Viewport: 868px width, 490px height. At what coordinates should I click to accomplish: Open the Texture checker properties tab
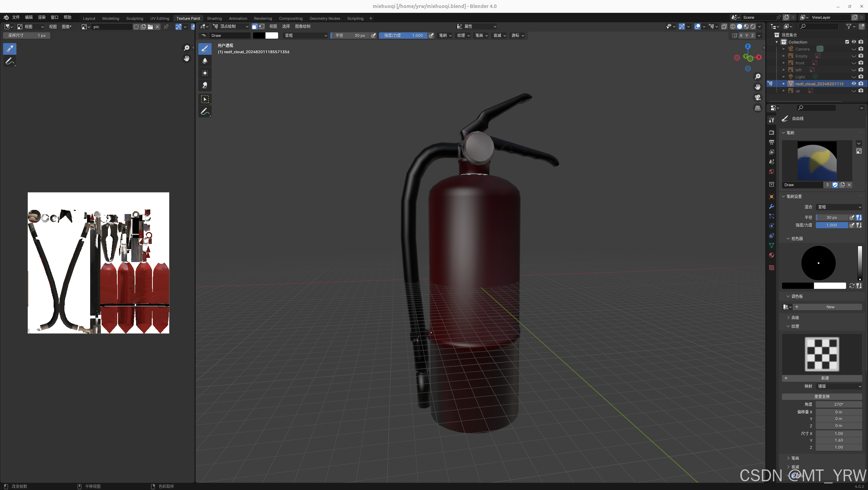pyautogui.click(x=772, y=268)
